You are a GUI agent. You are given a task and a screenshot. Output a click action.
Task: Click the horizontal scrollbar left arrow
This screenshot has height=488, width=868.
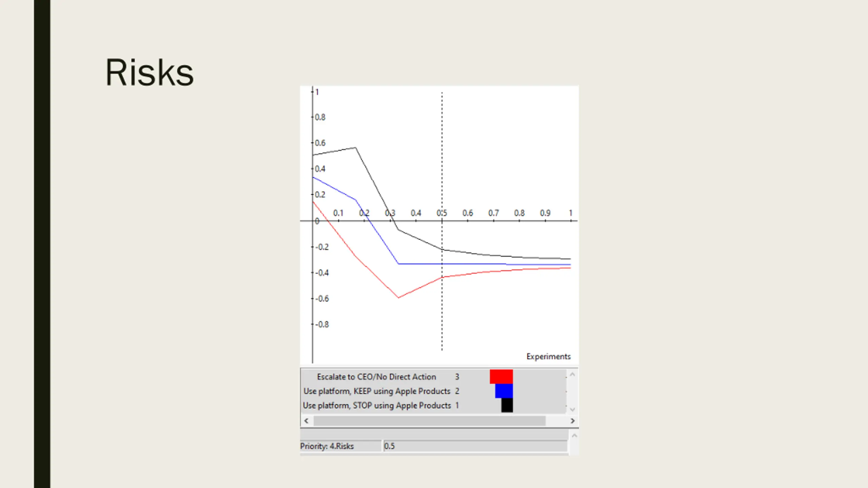click(x=307, y=421)
